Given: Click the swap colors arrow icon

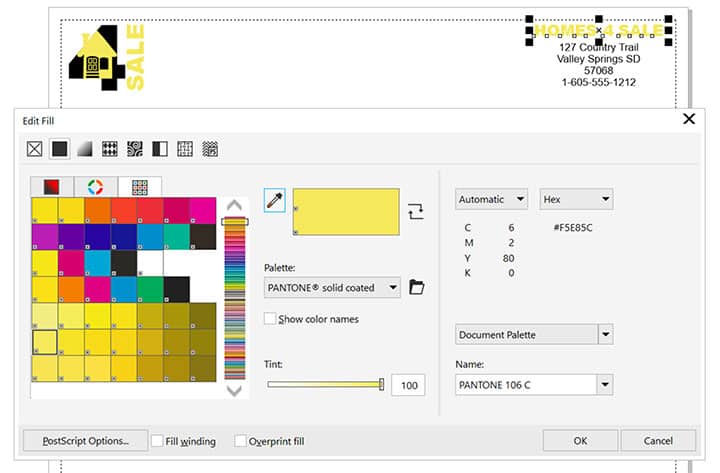Looking at the screenshot, I should click(416, 211).
